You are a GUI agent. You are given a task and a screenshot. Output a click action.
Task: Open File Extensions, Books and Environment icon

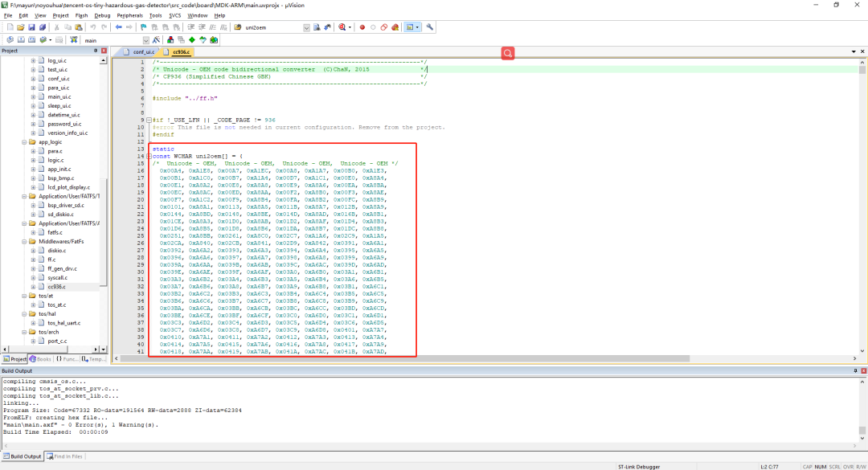pos(170,40)
